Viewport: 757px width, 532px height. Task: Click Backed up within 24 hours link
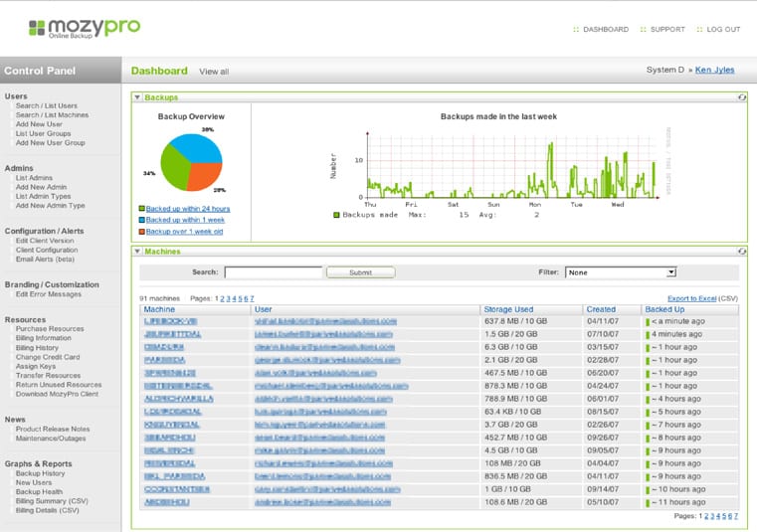pos(188,209)
